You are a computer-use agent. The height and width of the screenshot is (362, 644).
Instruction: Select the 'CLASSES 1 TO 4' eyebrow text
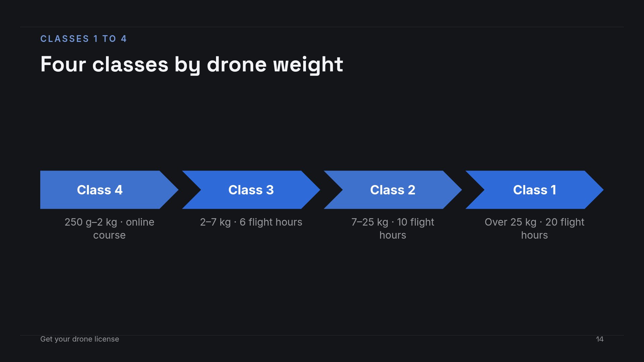(x=84, y=39)
